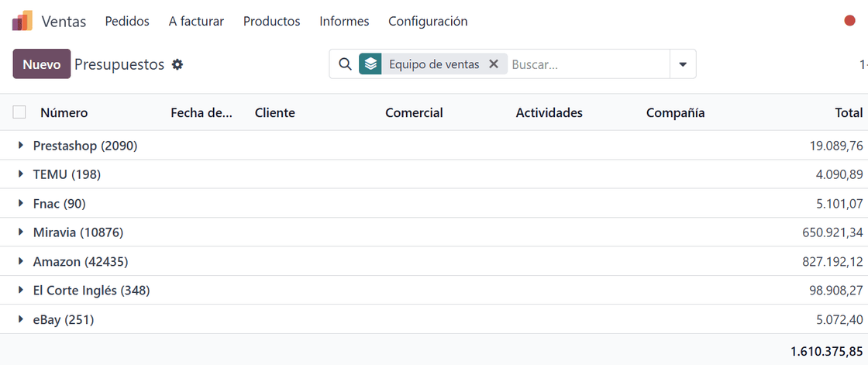Screen dimensions: 868x365
Task: Click the Actividades column header
Action: click(549, 112)
